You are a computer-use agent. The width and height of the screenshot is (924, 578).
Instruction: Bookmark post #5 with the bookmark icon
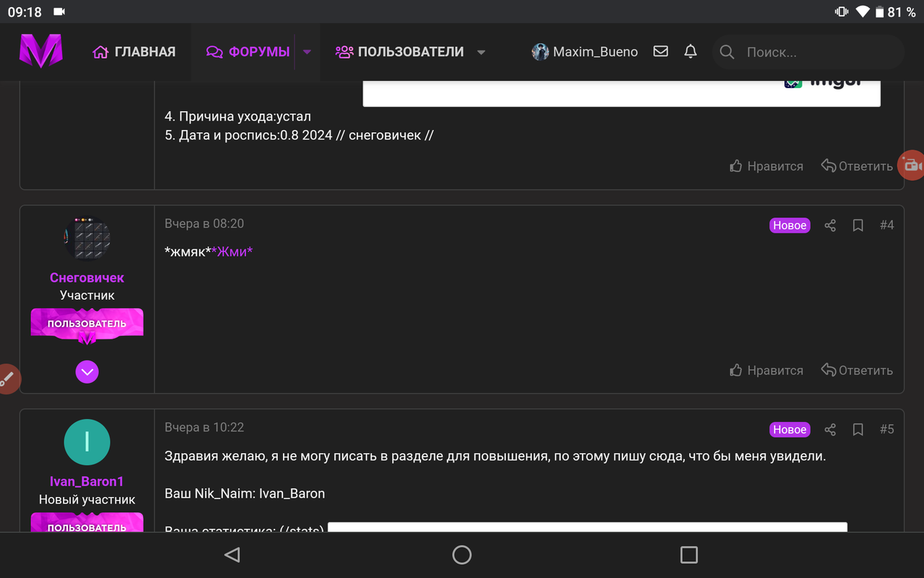pyautogui.click(x=858, y=429)
